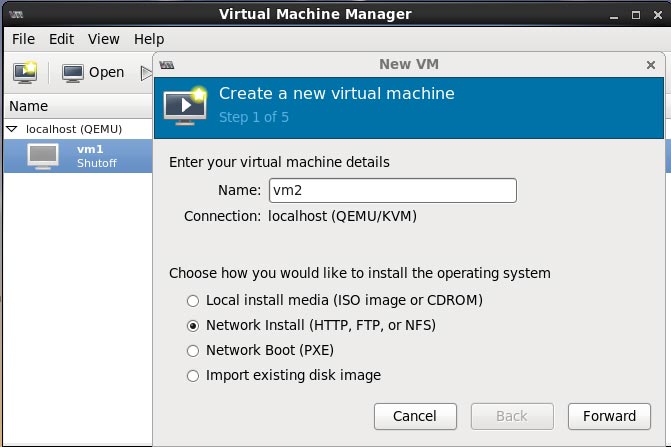This screenshot has width=671, height=447.
Task: Click the Open console monitor icon in toolbar
Action: click(x=73, y=72)
